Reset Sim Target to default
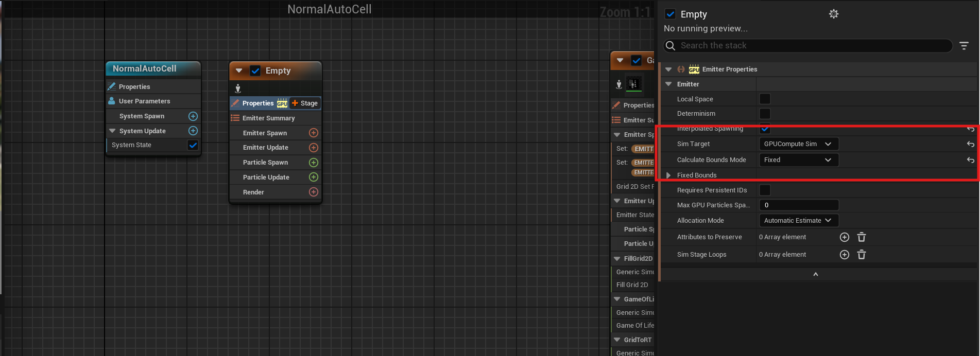The image size is (980, 356). (x=971, y=144)
